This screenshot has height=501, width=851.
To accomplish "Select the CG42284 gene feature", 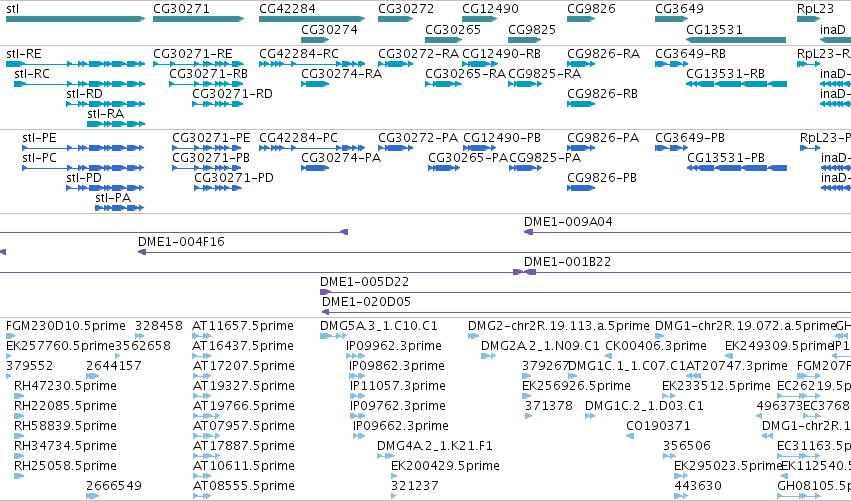I will 312,19.
